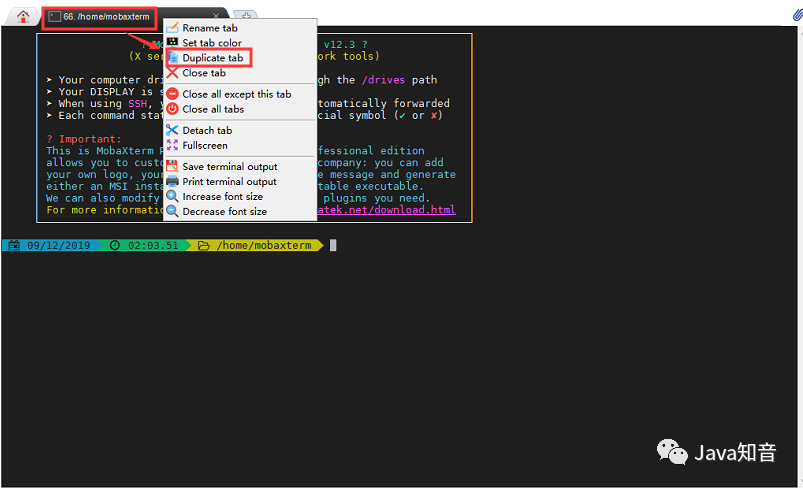Click the red '? Important:' heading

[x=84, y=139]
